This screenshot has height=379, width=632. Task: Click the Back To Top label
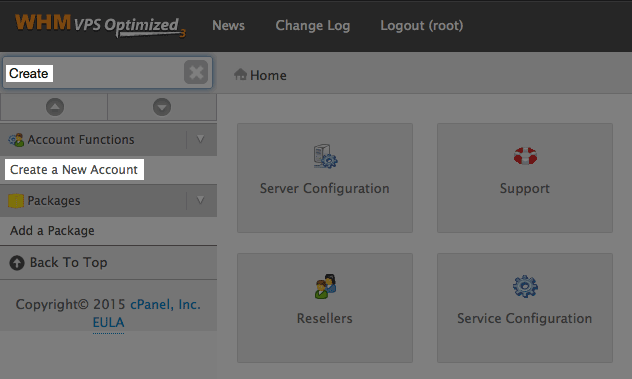tap(69, 262)
